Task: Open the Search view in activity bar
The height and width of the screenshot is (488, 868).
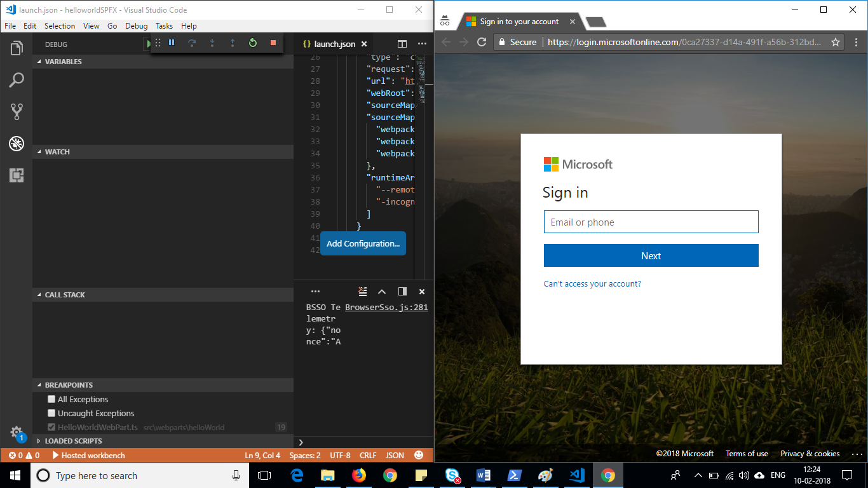Action: tap(17, 80)
